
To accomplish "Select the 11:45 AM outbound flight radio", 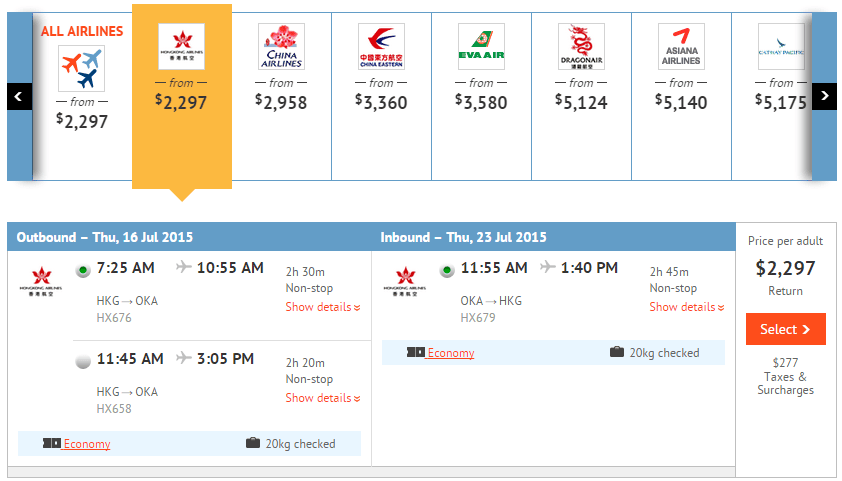I will tap(83, 360).
